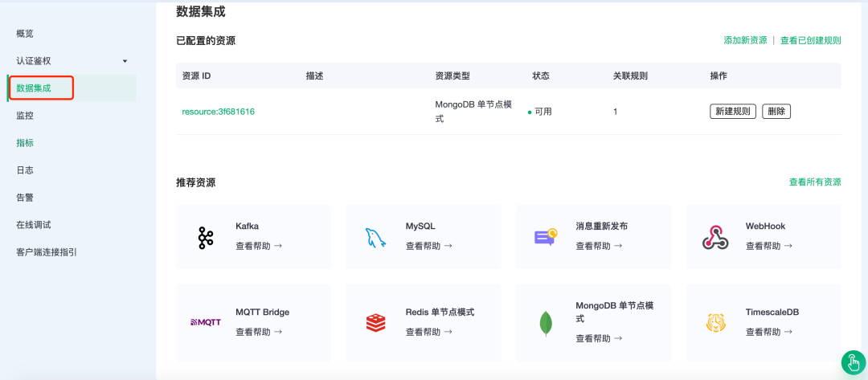Open the green floating hand button

coord(853,363)
